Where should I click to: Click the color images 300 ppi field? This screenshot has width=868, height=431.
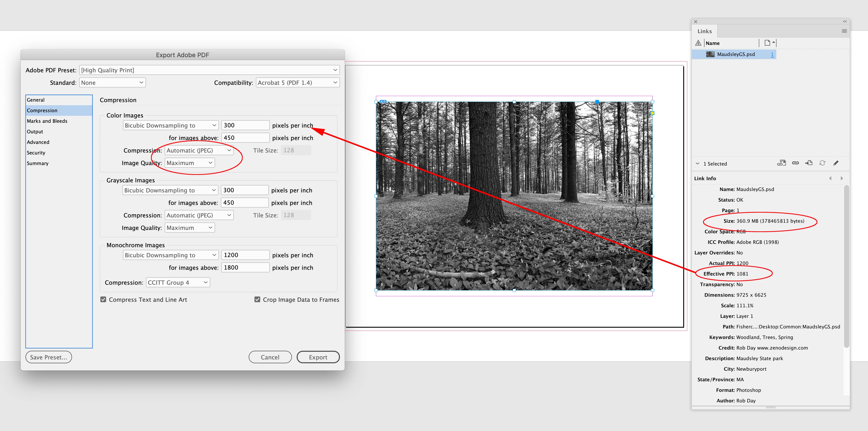click(245, 125)
